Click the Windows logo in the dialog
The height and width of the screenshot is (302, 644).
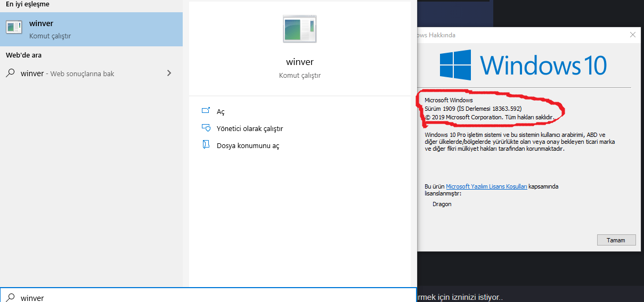455,65
